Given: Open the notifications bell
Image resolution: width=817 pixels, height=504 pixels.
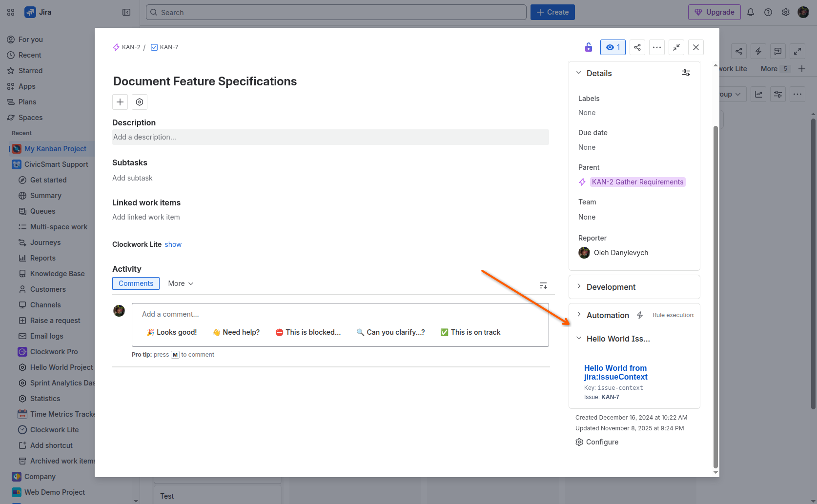Looking at the screenshot, I should coord(751,12).
